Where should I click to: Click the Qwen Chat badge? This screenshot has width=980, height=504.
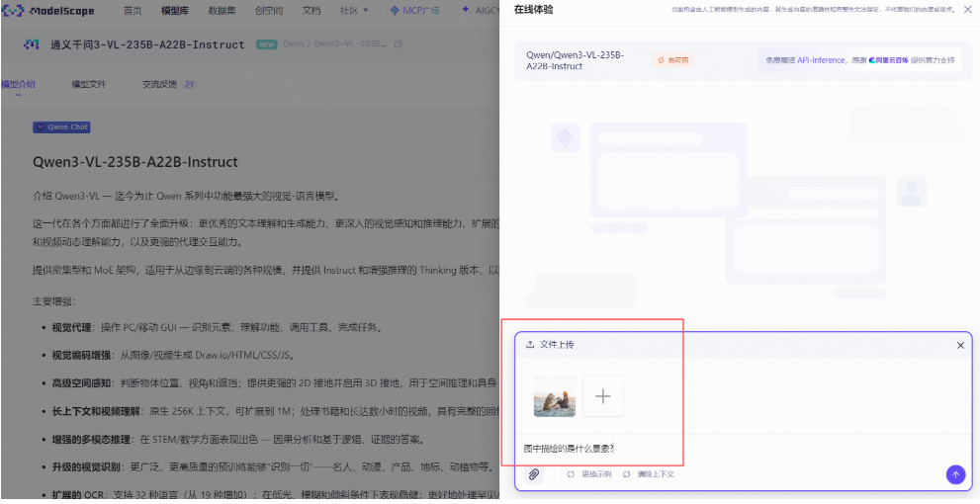61,126
